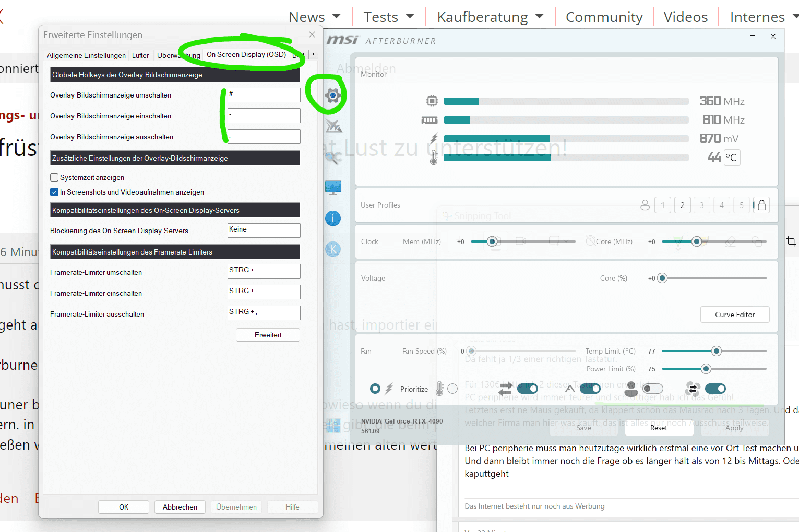This screenshot has height=532, width=799.
Task: Enable Systemzeit anzeigen checkbox
Action: point(54,177)
